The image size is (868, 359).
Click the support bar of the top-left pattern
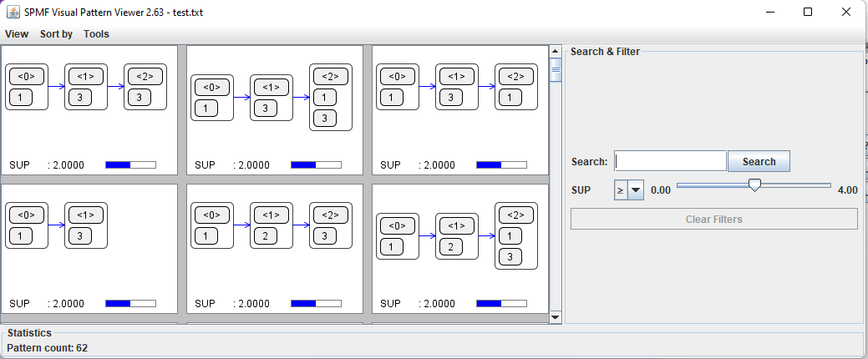[x=130, y=165]
